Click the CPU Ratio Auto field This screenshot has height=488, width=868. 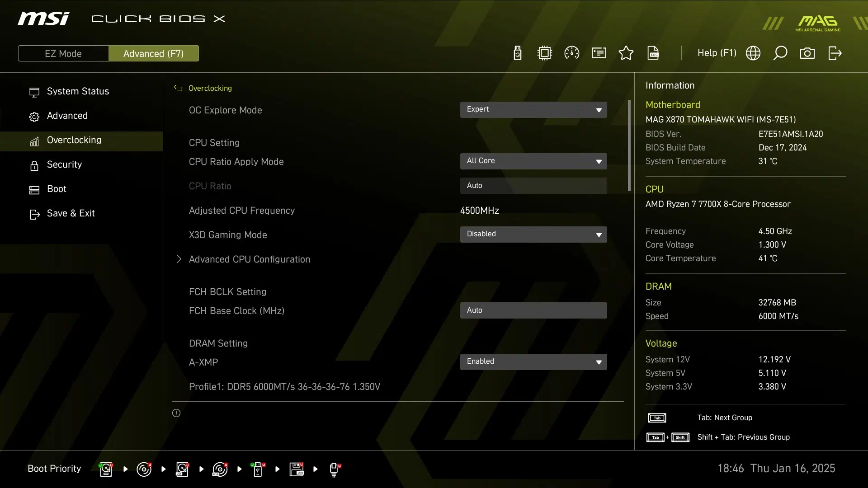(x=533, y=186)
